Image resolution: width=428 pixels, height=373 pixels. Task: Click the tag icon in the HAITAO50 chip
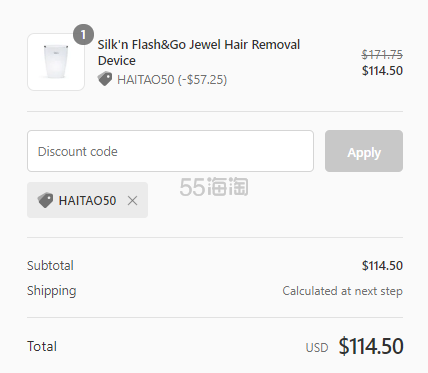click(45, 200)
